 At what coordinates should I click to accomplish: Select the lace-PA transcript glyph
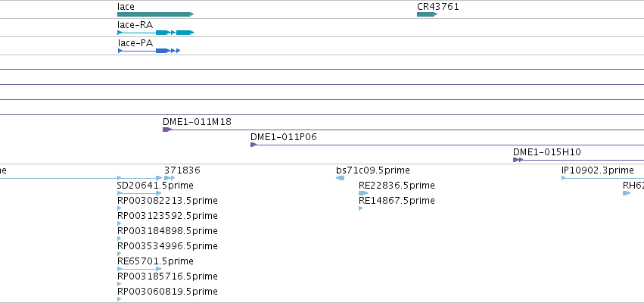148,51
